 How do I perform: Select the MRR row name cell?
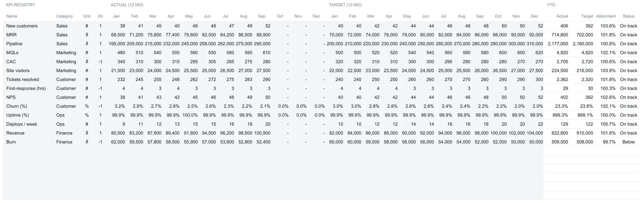click(x=11, y=35)
